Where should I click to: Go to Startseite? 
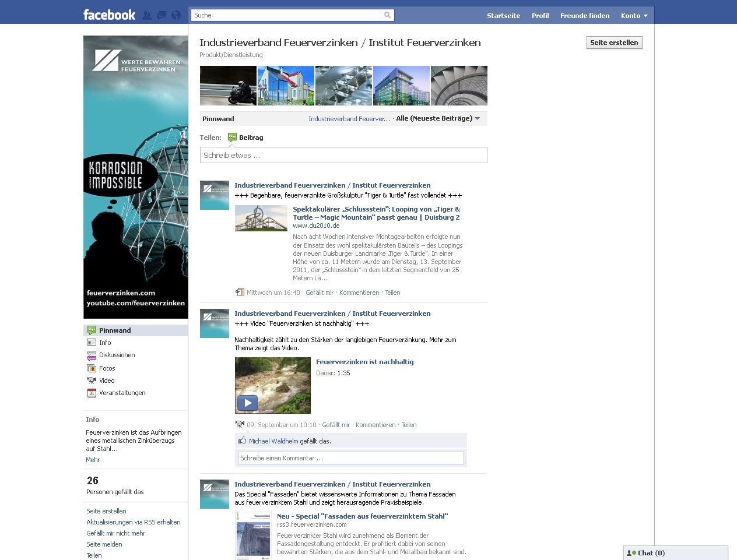(504, 16)
